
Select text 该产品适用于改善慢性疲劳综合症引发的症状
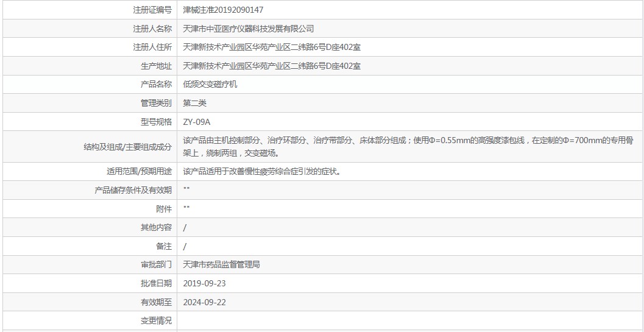[261, 171]
